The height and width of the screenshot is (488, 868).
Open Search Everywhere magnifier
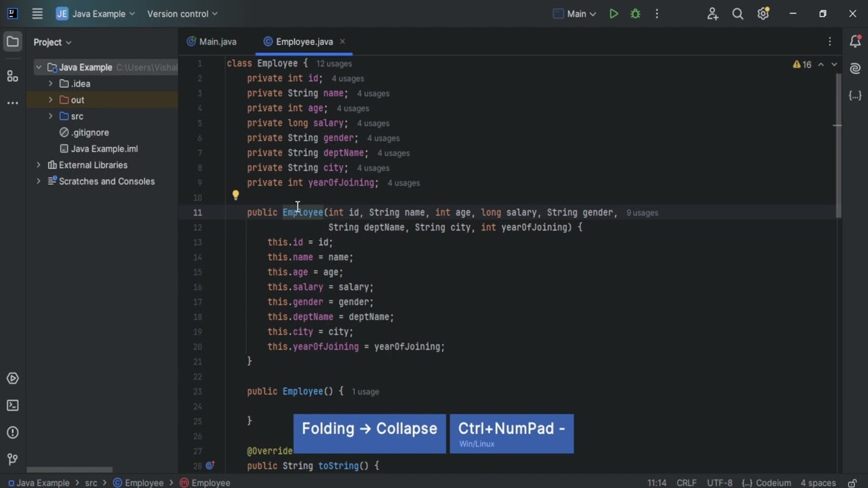(x=738, y=14)
